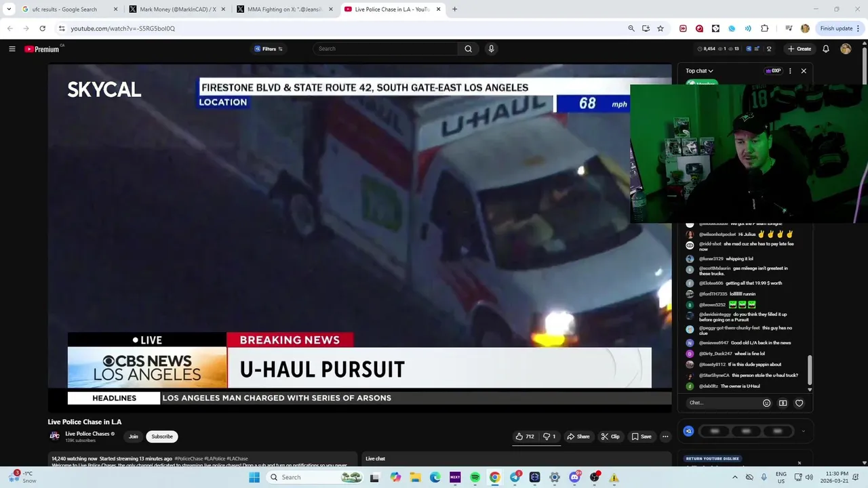Dismiss the Return YouTube Dislike card
Viewport: 868px width, 488px height.
[x=799, y=463]
